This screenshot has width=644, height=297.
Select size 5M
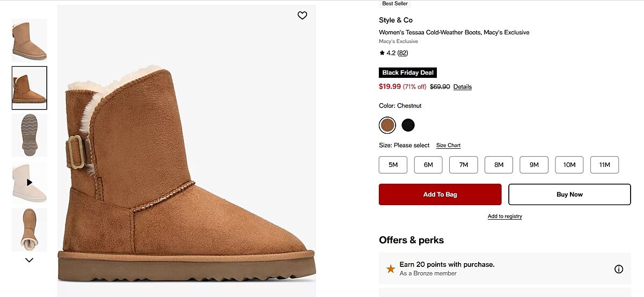point(393,165)
